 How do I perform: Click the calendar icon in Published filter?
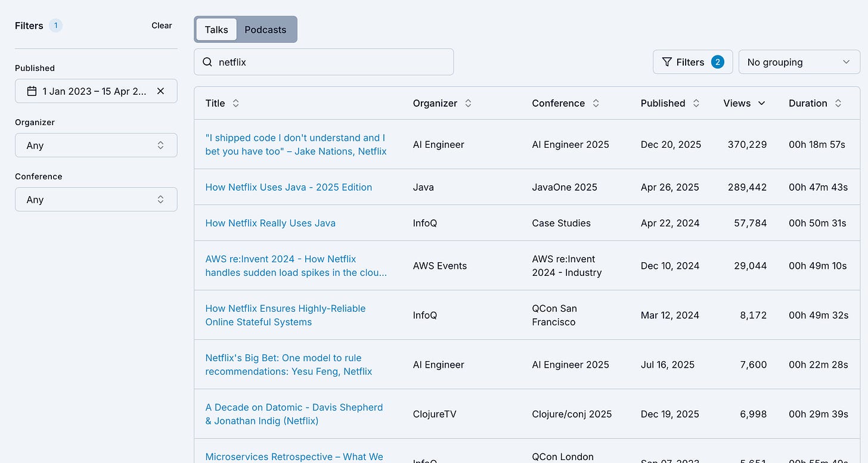(32, 91)
